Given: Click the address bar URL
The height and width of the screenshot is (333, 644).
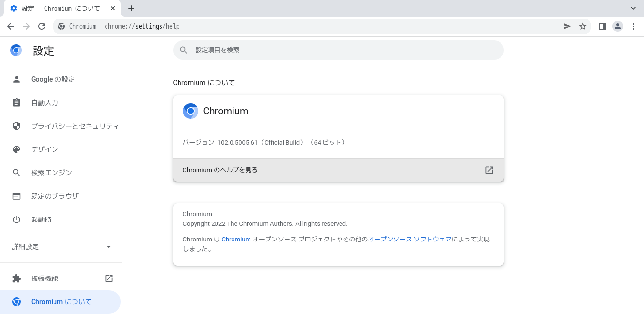Looking at the screenshot, I should click(142, 26).
